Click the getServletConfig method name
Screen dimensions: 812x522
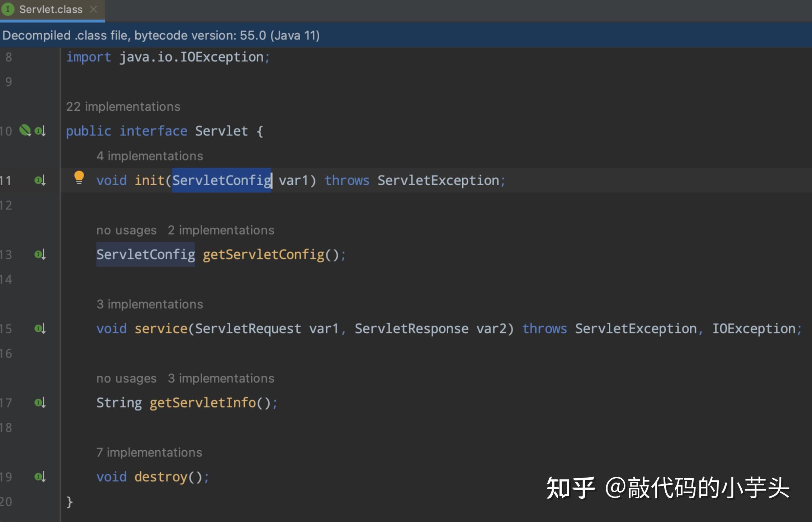coord(264,255)
